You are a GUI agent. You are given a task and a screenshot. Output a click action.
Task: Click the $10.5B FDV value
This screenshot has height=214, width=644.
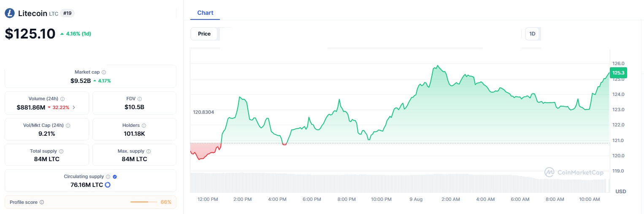134,107
